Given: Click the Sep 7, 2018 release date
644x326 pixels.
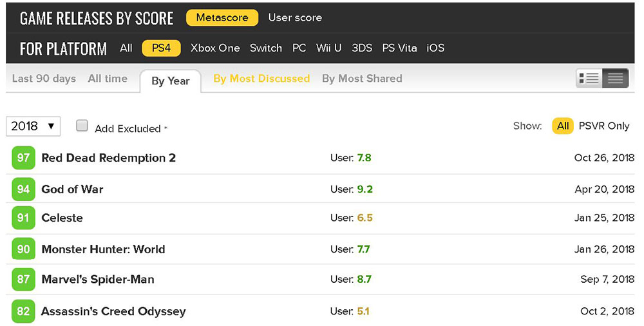Looking at the screenshot, I should pos(607,279).
